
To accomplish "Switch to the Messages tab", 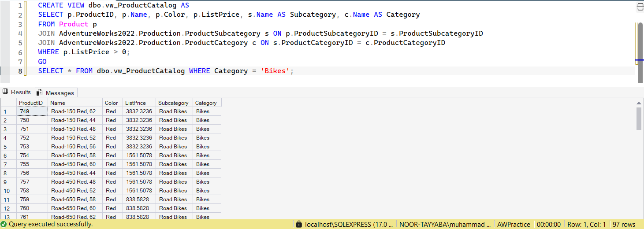I will 56,92.
